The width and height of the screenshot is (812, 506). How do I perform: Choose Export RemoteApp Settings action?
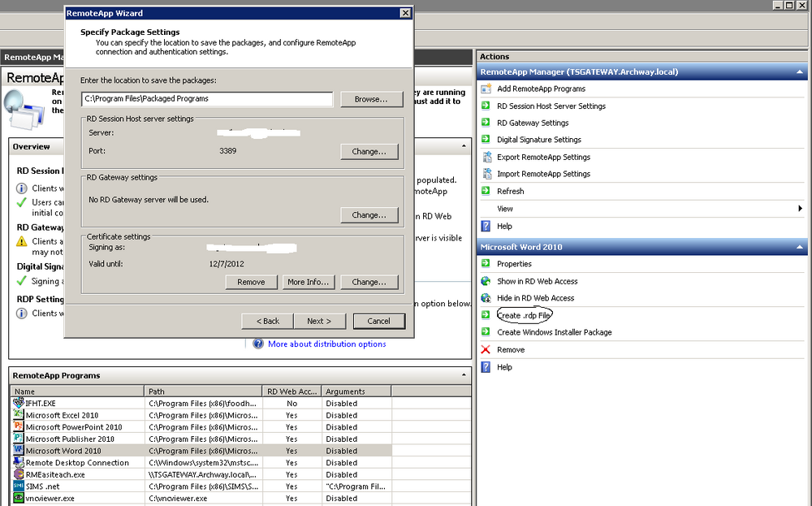(x=544, y=157)
